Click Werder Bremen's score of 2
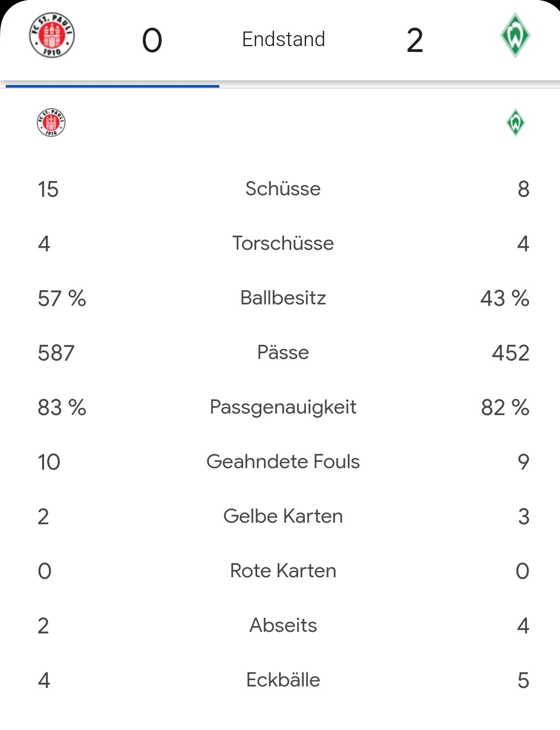Image resolution: width=560 pixels, height=730 pixels. 415,40
